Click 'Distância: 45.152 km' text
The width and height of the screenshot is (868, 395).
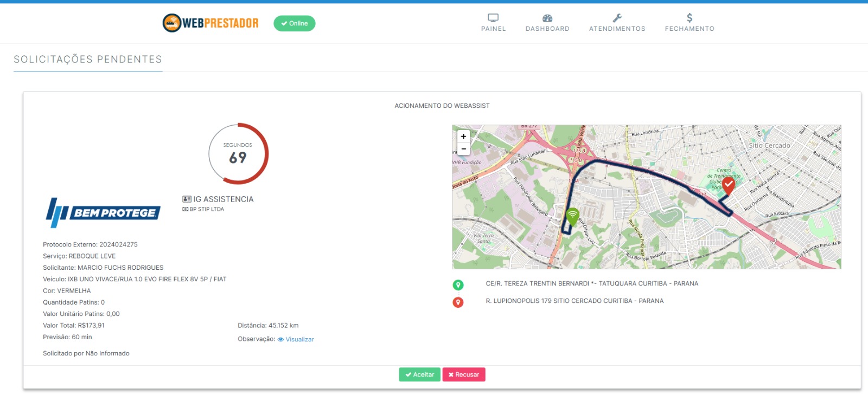268,326
